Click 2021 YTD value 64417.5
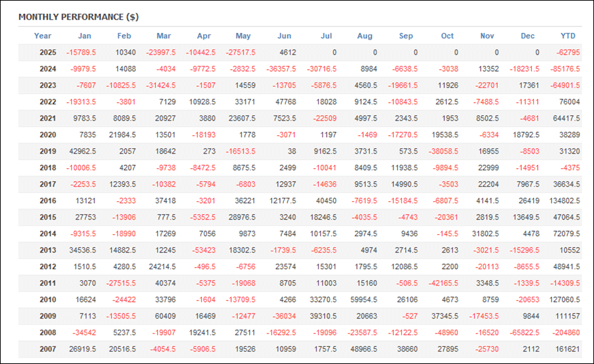 pyautogui.click(x=566, y=119)
